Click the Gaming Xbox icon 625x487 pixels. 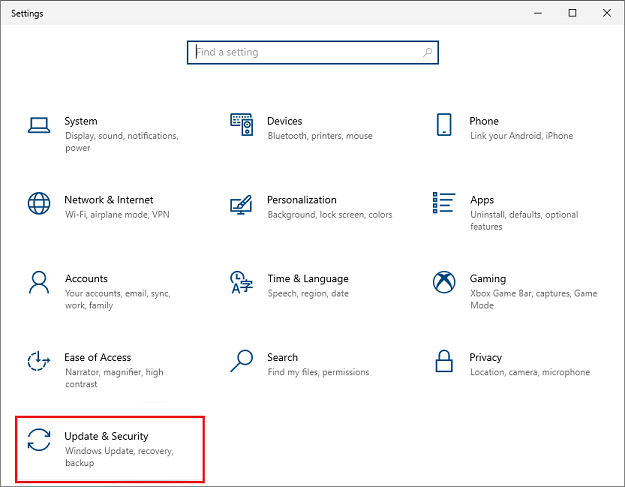tap(444, 282)
